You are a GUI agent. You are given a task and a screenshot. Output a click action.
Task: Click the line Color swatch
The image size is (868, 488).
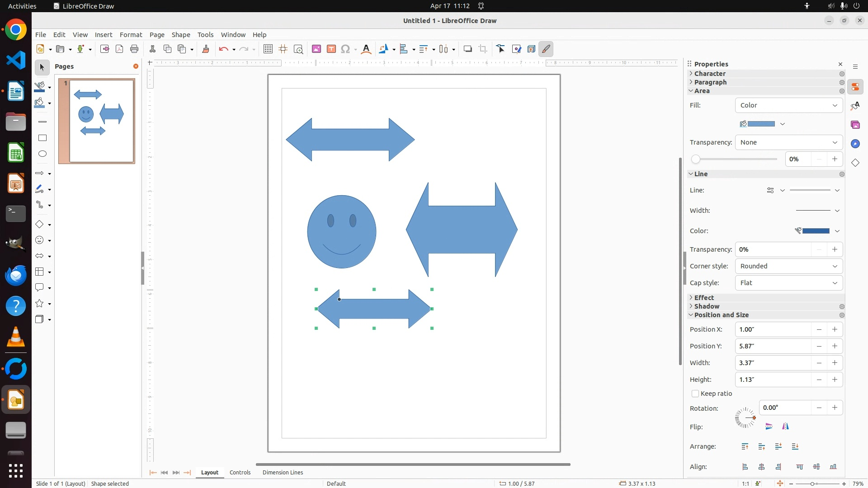[816, 231]
